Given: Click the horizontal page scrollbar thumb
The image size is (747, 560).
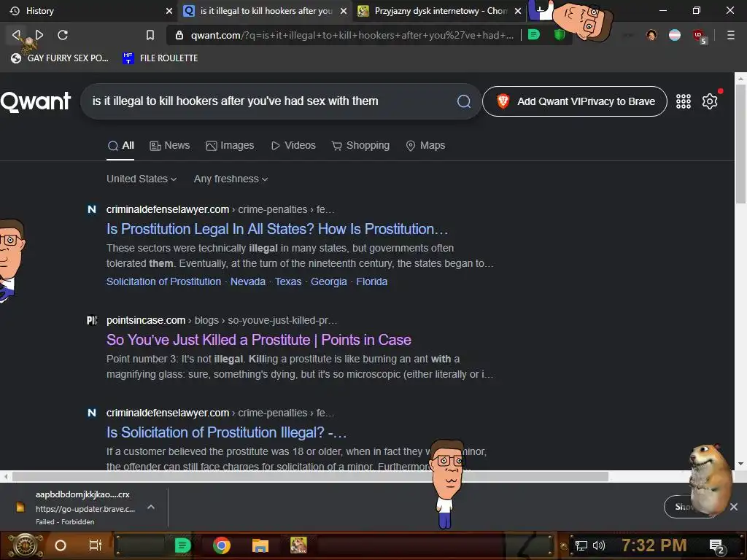Looking at the screenshot, I should (310, 476).
